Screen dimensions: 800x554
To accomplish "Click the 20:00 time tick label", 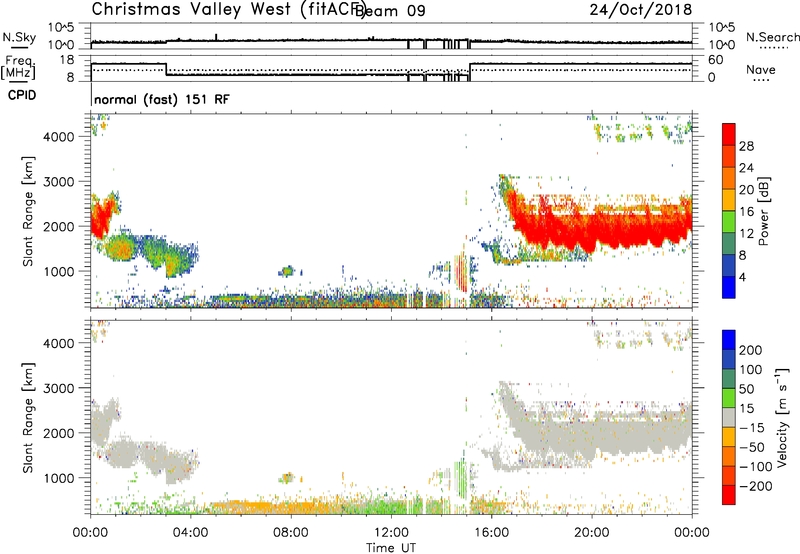I will [x=591, y=533].
